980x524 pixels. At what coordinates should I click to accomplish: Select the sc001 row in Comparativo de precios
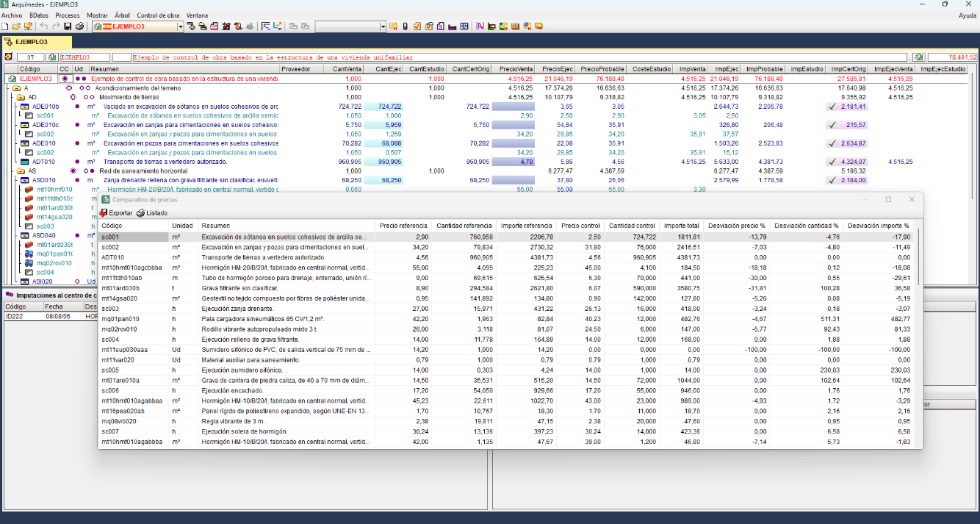(508, 237)
